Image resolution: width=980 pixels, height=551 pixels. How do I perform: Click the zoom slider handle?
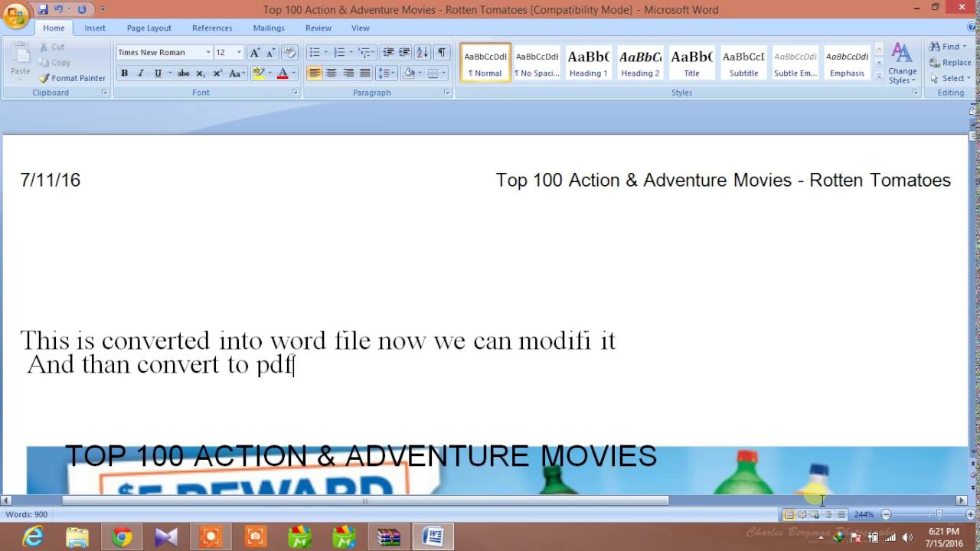pos(939,514)
